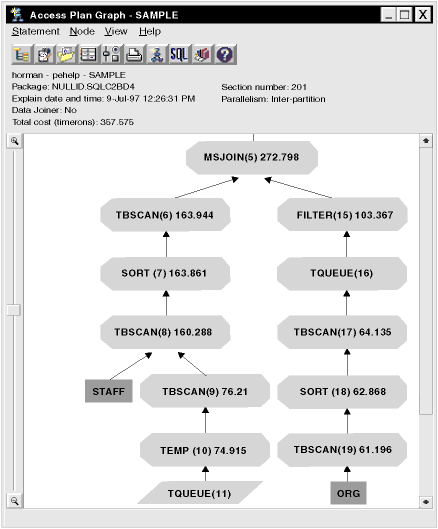Click the graph network toolbar icon
The image size is (438, 529).
(x=157, y=54)
